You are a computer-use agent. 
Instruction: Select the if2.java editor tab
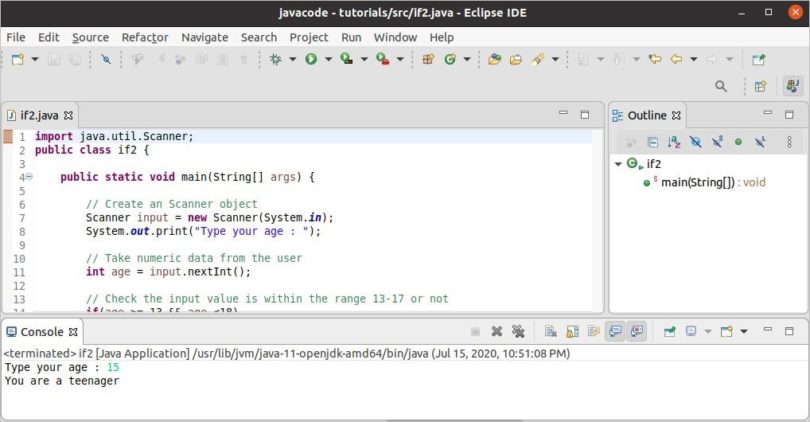click(x=40, y=115)
